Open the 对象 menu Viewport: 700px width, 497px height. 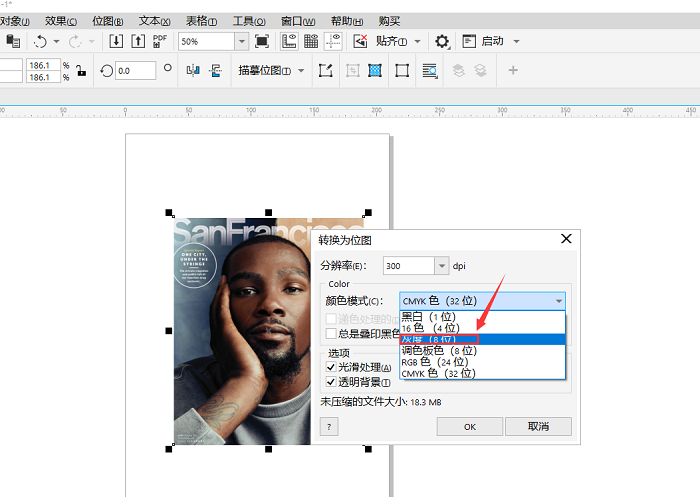point(14,21)
